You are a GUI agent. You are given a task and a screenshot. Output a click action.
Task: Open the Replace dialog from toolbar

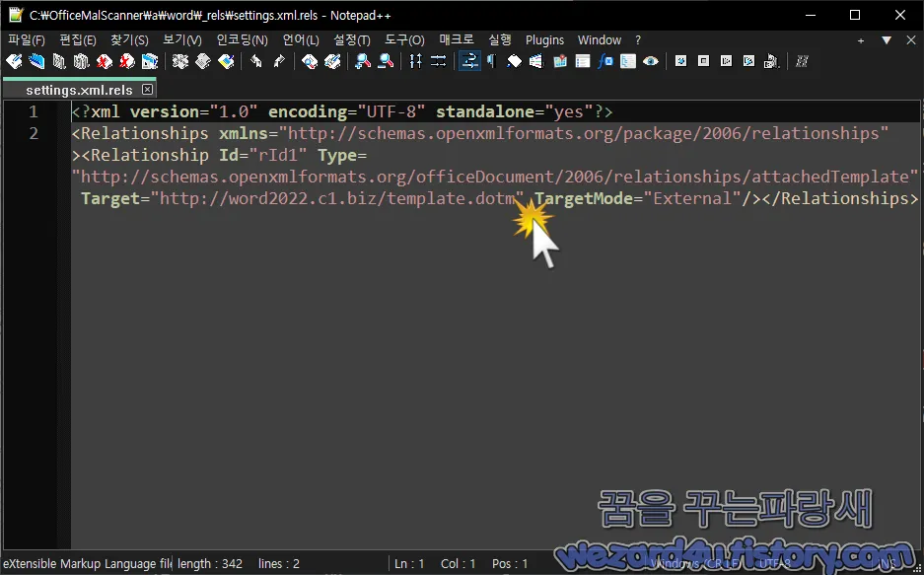[332, 61]
